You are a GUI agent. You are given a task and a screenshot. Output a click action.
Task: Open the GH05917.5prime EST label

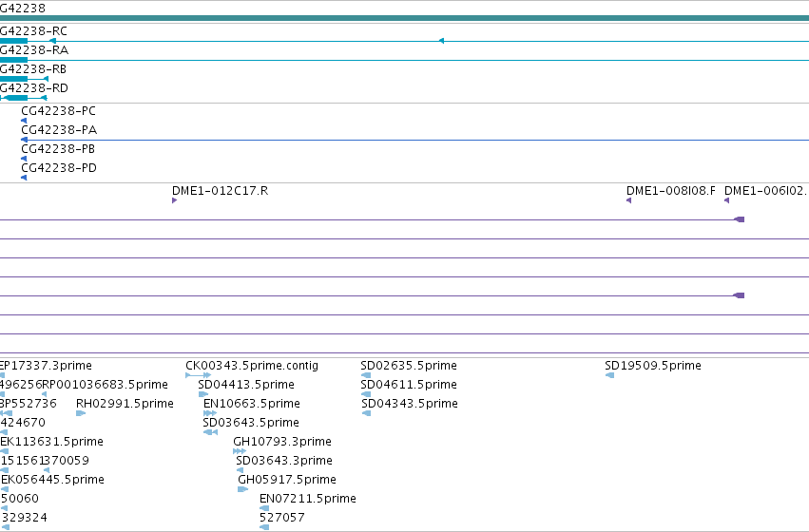coord(287,480)
